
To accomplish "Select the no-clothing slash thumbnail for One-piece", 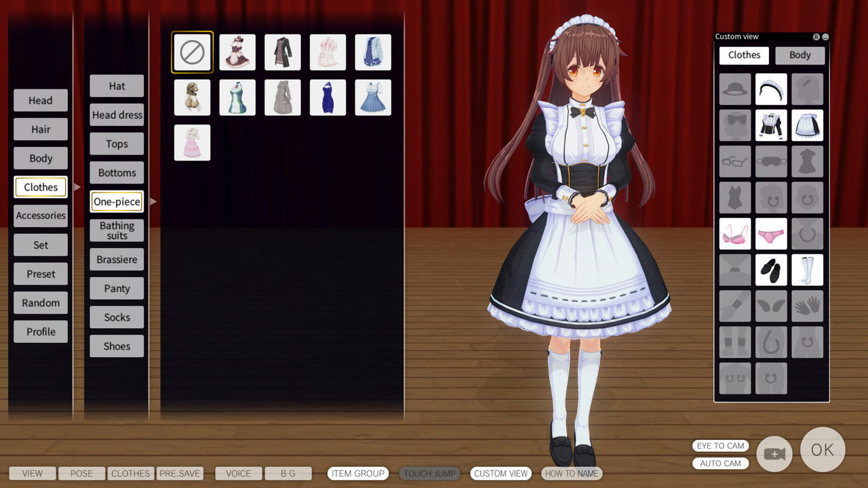I will (x=192, y=52).
